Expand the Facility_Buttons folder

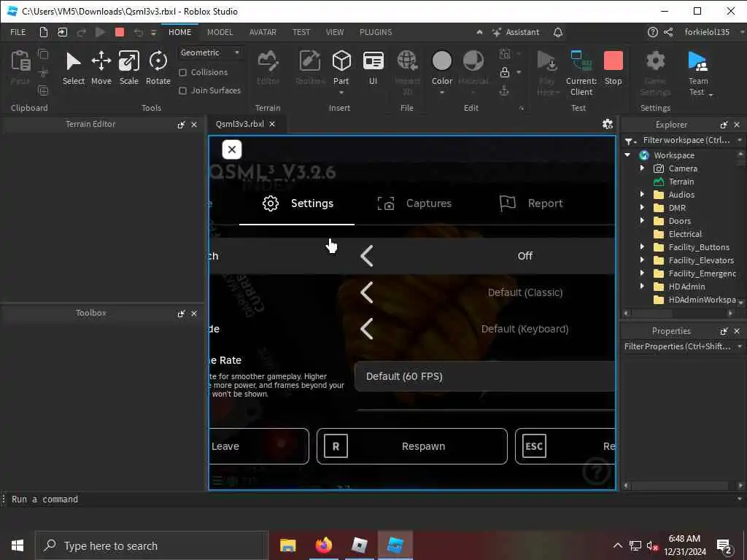[x=642, y=246]
